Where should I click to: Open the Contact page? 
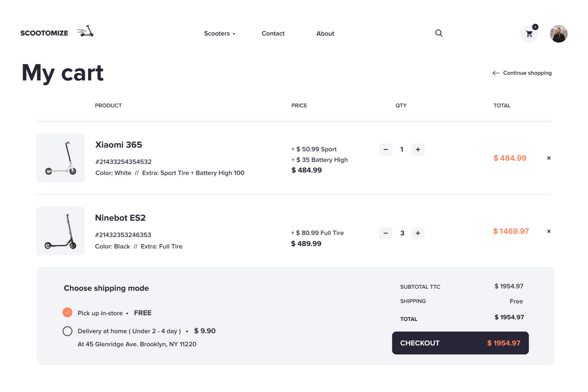tap(273, 34)
